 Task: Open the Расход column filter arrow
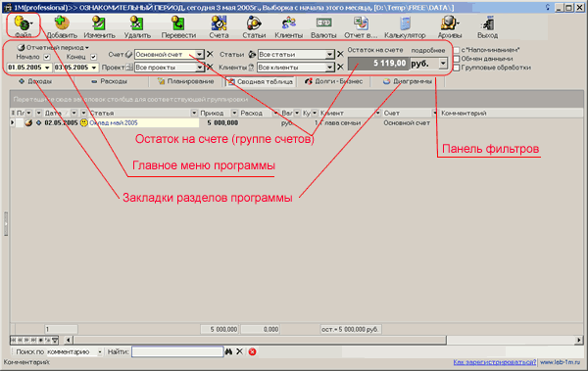275,113
